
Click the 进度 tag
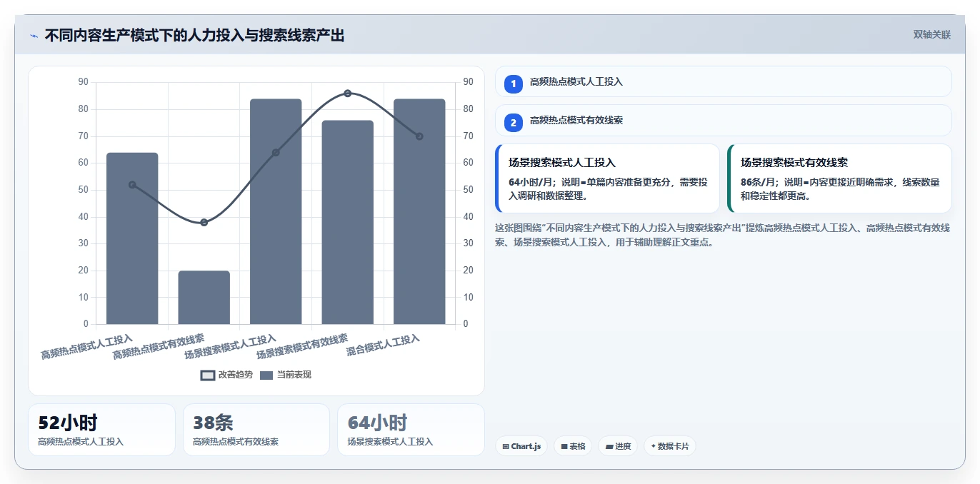coord(618,446)
